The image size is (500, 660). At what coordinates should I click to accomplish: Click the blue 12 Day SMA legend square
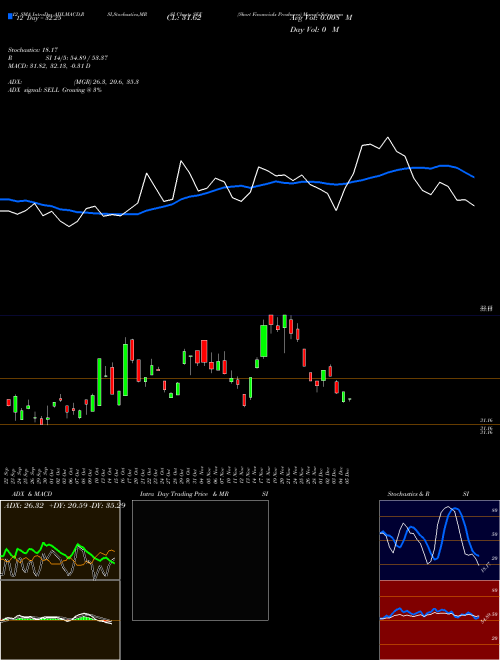[x=10, y=16]
